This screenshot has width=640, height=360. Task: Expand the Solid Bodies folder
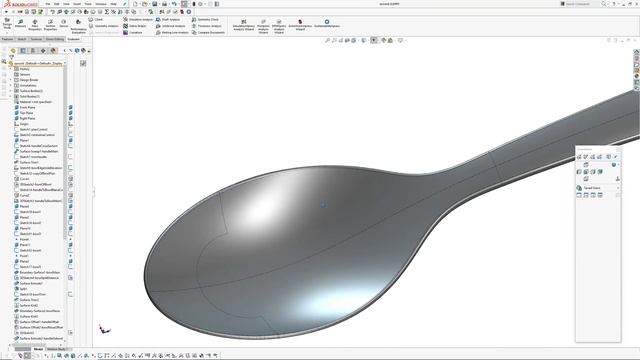point(11,96)
